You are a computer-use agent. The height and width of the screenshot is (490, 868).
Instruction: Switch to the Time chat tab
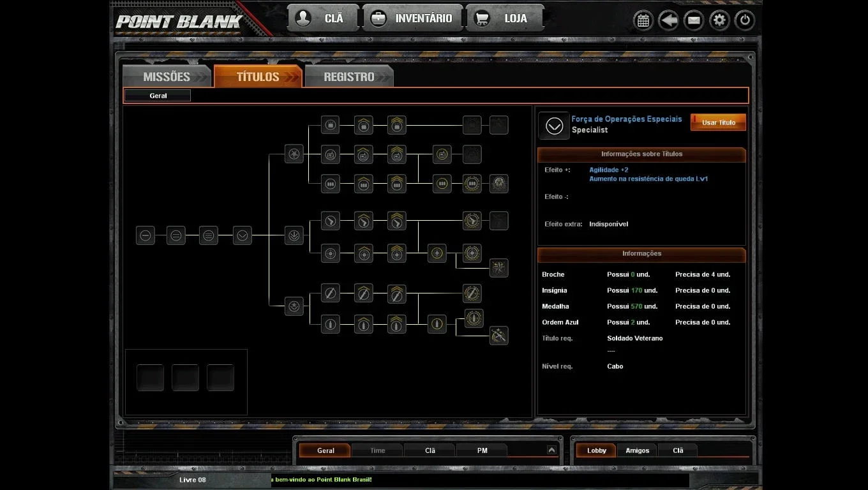tap(378, 450)
